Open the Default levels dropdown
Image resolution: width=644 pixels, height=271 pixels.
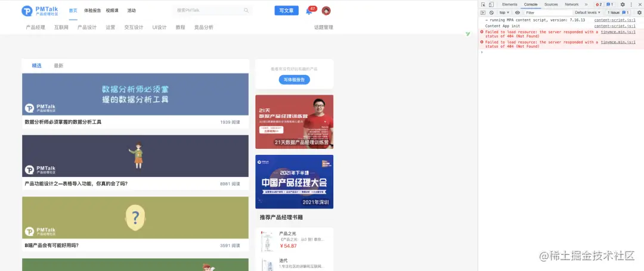(x=588, y=13)
